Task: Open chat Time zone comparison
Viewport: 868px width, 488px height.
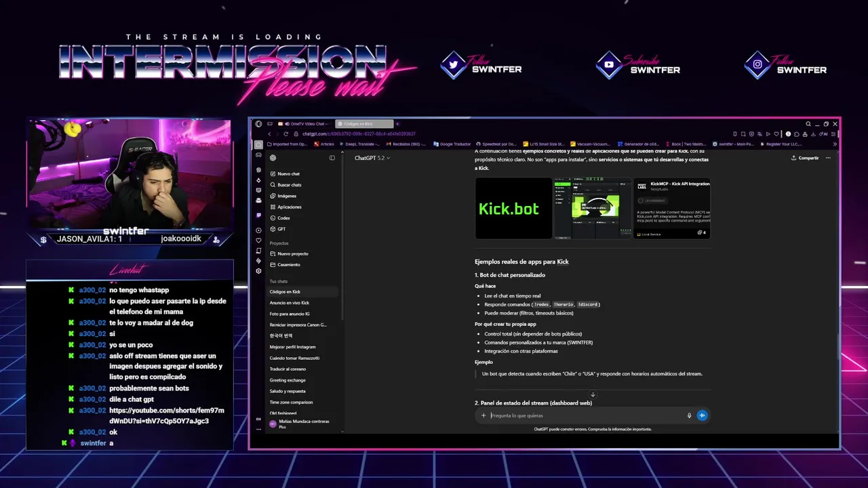Action: pos(291,402)
